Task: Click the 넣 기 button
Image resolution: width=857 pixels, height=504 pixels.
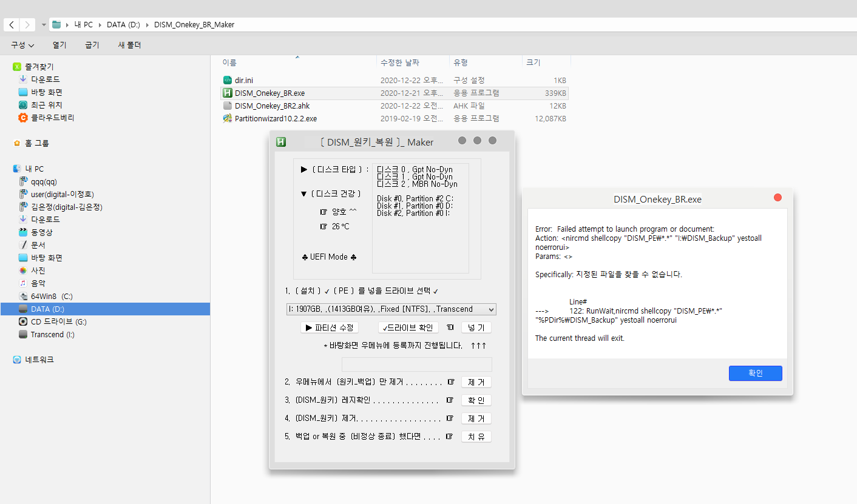Action: [476, 328]
